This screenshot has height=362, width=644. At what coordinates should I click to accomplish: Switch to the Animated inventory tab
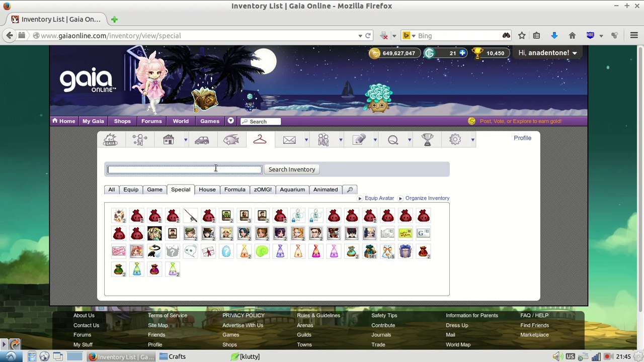(x=326, y=190)
